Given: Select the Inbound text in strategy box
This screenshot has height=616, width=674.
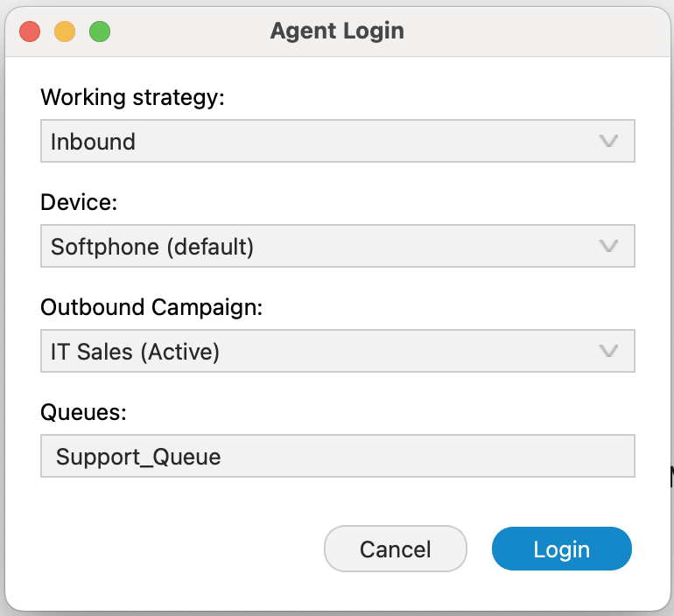Looking at the screenshot, I should click(93, 142).
